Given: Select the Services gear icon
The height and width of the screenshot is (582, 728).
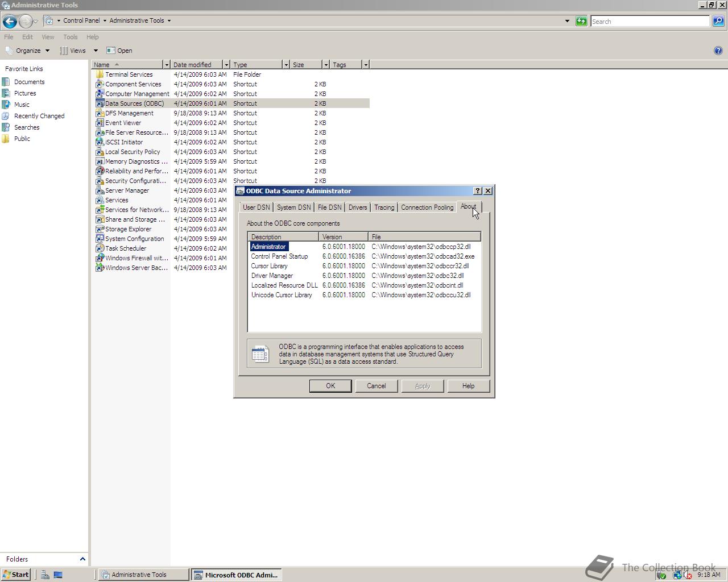Looking at the screenshot, I should 100,200.
